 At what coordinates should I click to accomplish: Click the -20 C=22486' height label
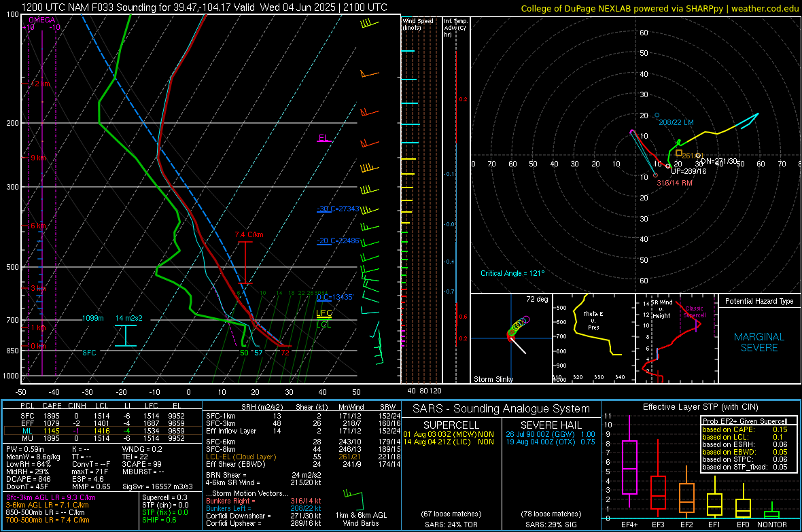(x=338, y=241)
